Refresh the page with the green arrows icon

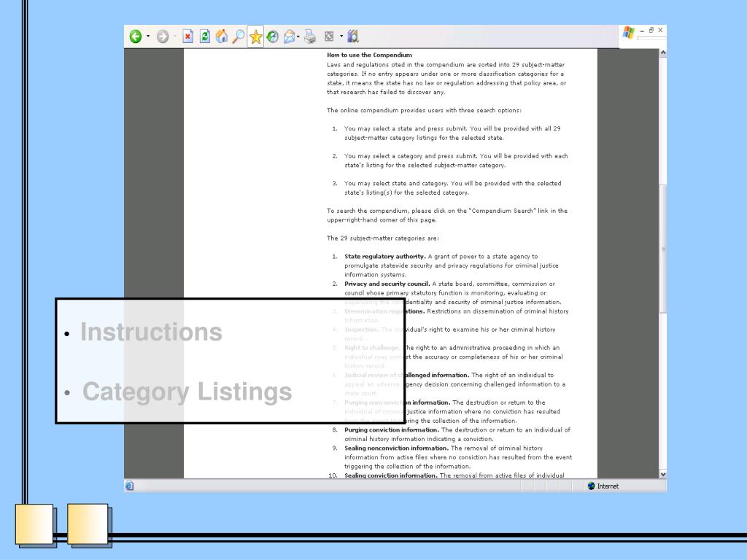(205, 36)
